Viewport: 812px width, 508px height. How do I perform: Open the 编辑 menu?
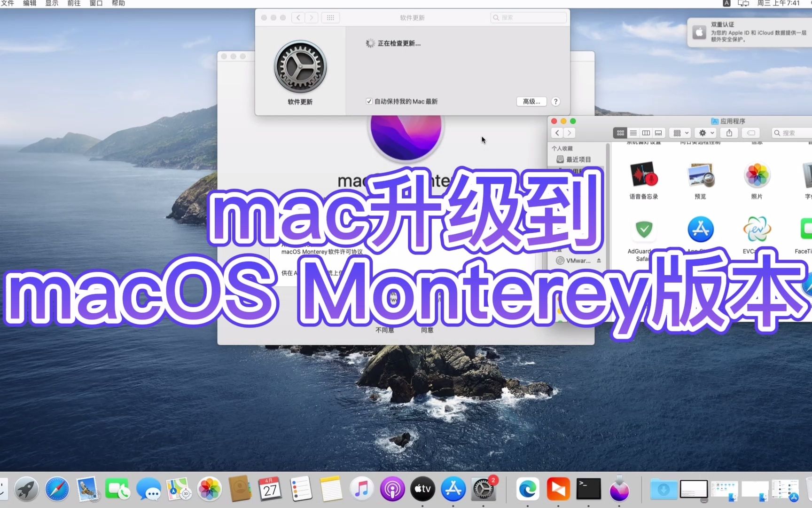[30, 3]
